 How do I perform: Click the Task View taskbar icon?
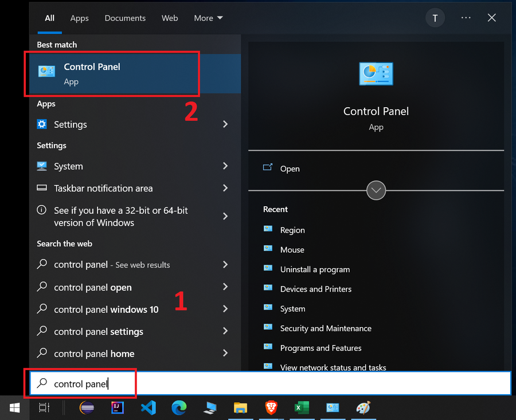[x=44, y=408]
